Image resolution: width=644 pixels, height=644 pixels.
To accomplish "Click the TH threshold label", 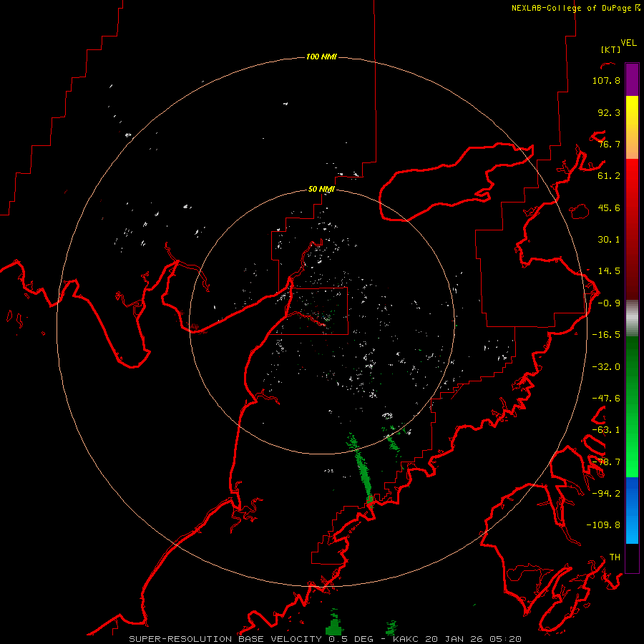I will (615, 557).
